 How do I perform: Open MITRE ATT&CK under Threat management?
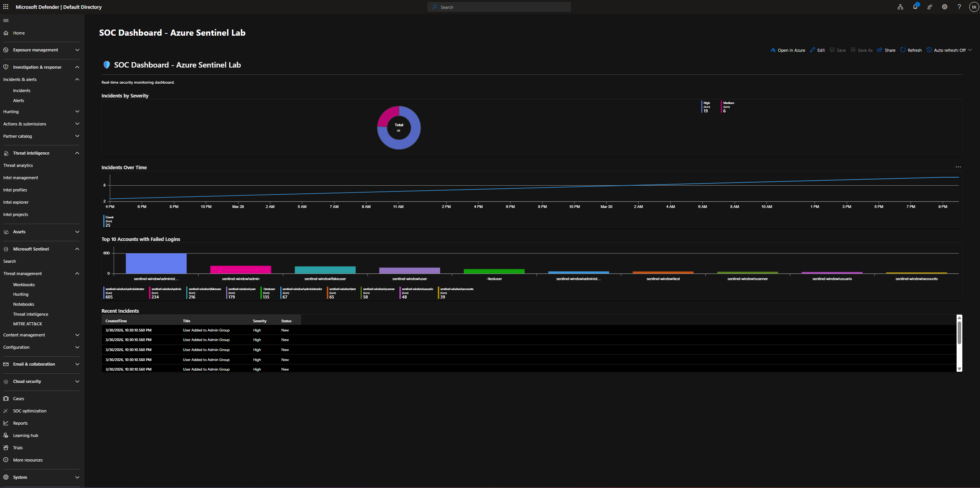point(27,323)
